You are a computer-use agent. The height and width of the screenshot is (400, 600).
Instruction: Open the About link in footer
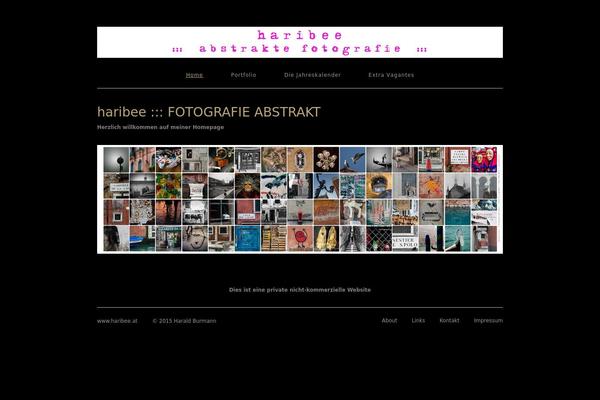pos(389,320)
